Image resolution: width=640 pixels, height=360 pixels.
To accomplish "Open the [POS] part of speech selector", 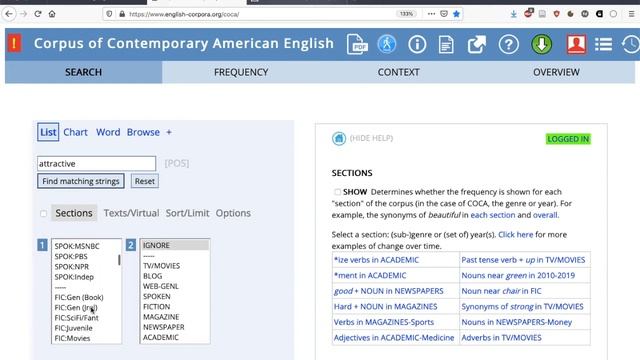I will [177, 164].
